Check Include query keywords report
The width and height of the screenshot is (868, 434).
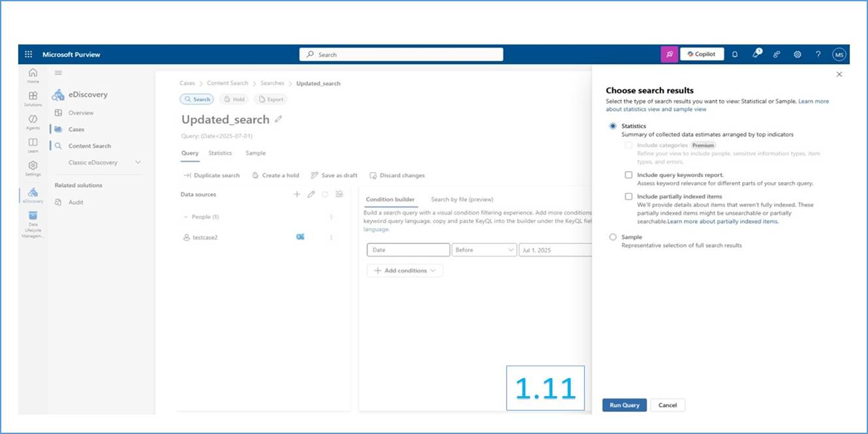[628, 175]
